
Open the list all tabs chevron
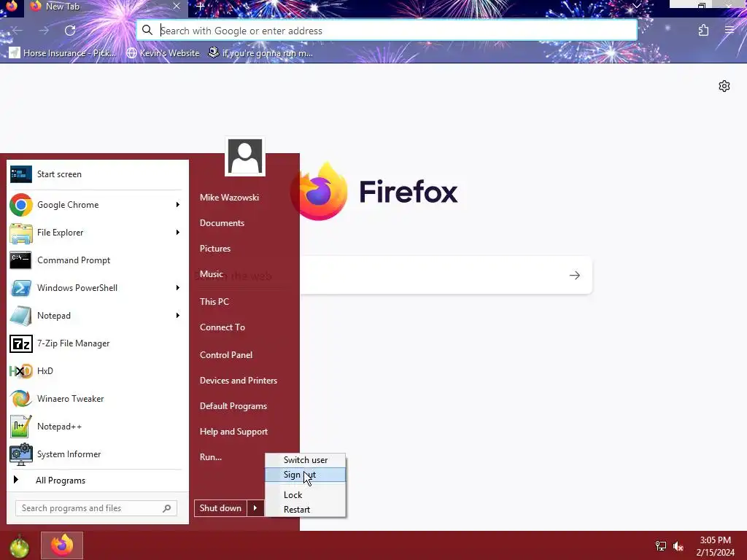[636, 6]
